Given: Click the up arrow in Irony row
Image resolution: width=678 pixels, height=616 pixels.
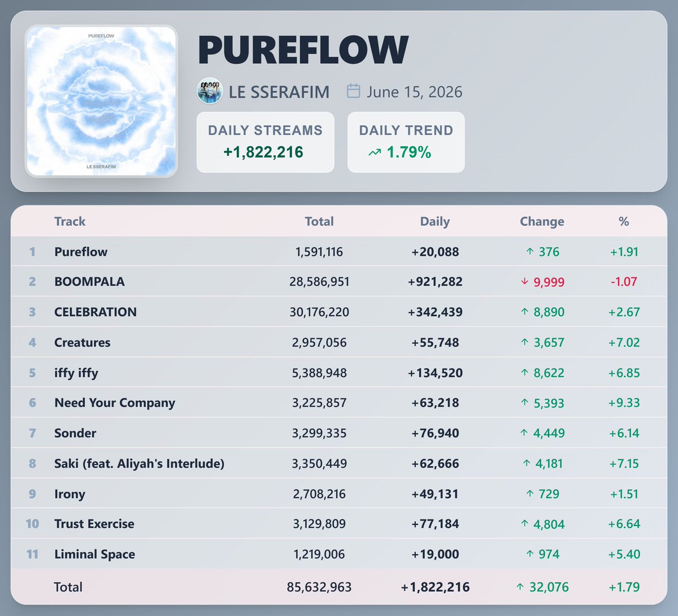Looking at the screenshot, I should click(x=529, y=494).
